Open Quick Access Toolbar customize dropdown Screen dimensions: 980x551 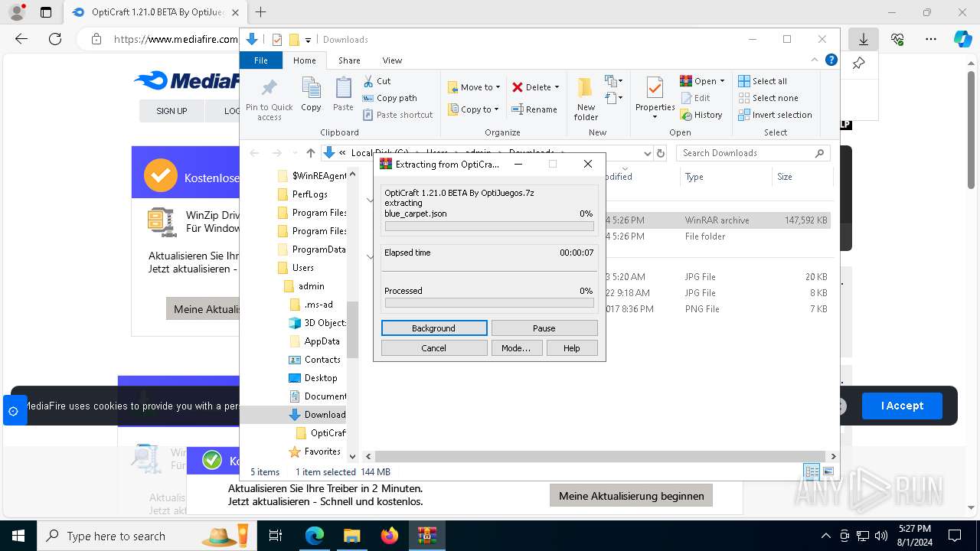pos(308,40)
